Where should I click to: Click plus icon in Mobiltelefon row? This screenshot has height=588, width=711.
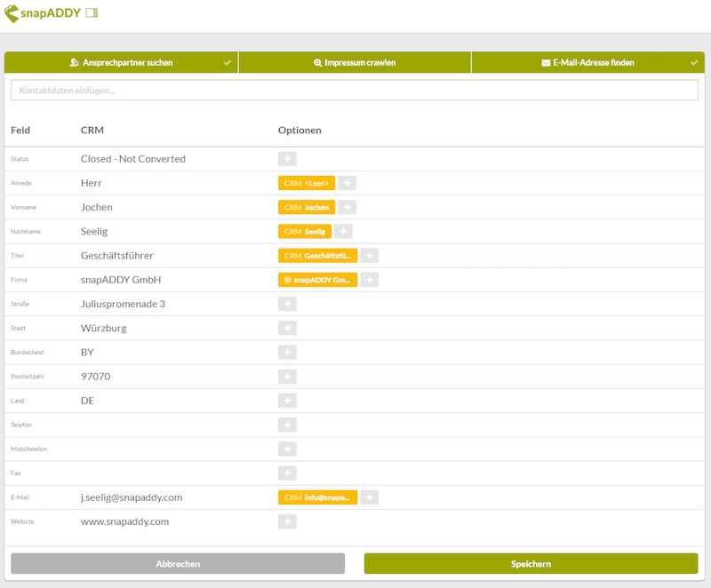pyautogui.click(x=287, y=449)
